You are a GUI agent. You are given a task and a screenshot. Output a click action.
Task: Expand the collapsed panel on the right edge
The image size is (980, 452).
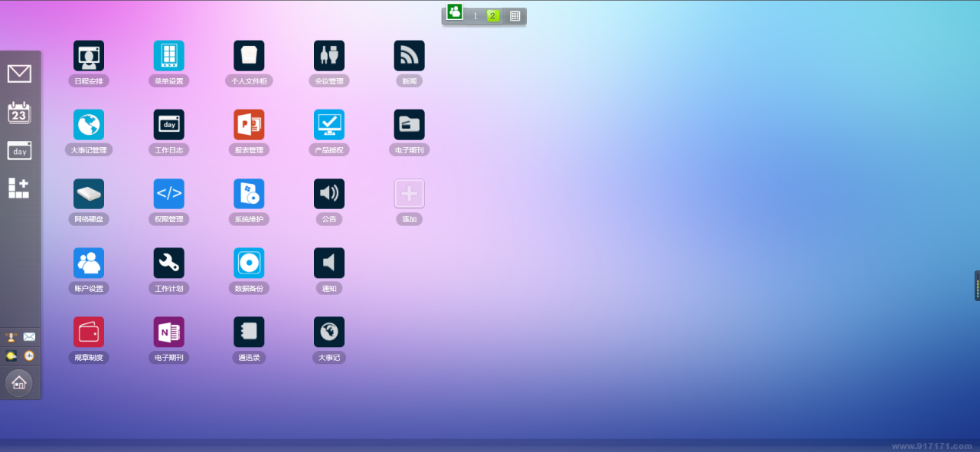(x=977, y=286)
